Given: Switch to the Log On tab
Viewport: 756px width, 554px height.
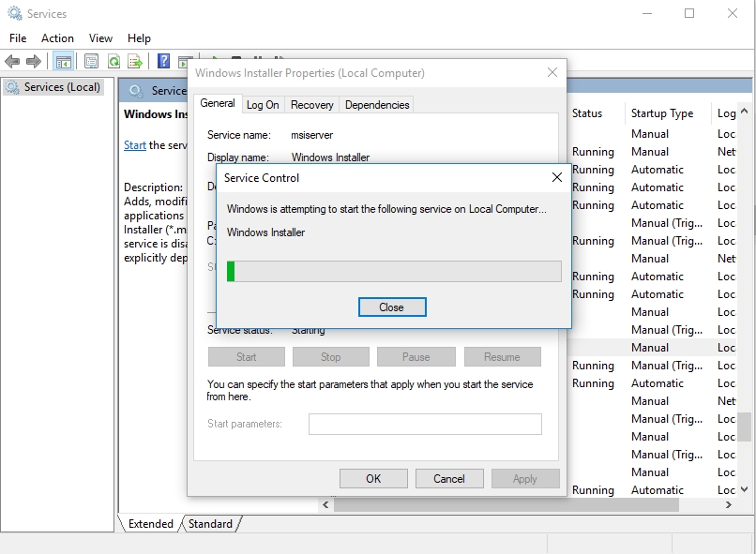Looking at the screenshot, I should (x=263, y=105).
